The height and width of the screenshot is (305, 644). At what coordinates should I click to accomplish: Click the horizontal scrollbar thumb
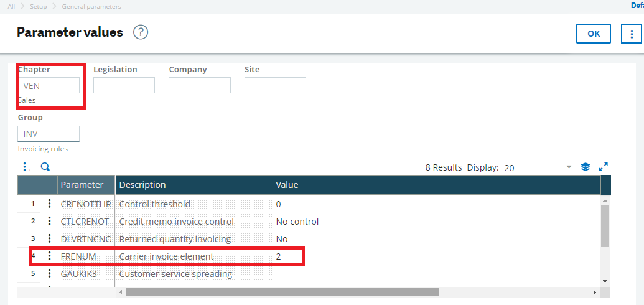tap(282, 293)
